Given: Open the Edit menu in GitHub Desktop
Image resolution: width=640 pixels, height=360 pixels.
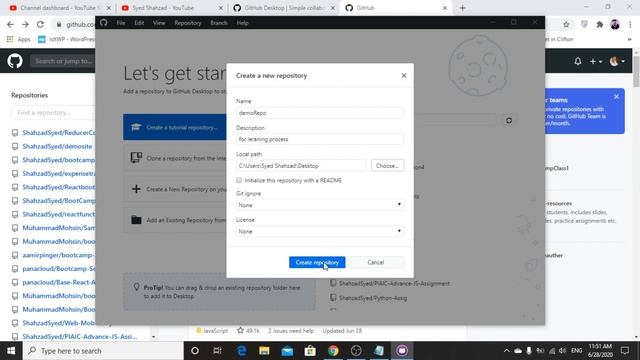Looking at the screenshot, I should [x=139, y=23].
